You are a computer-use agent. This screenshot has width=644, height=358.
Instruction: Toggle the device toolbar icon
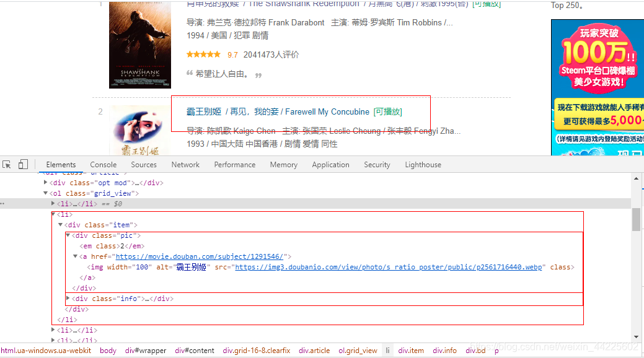23,165
